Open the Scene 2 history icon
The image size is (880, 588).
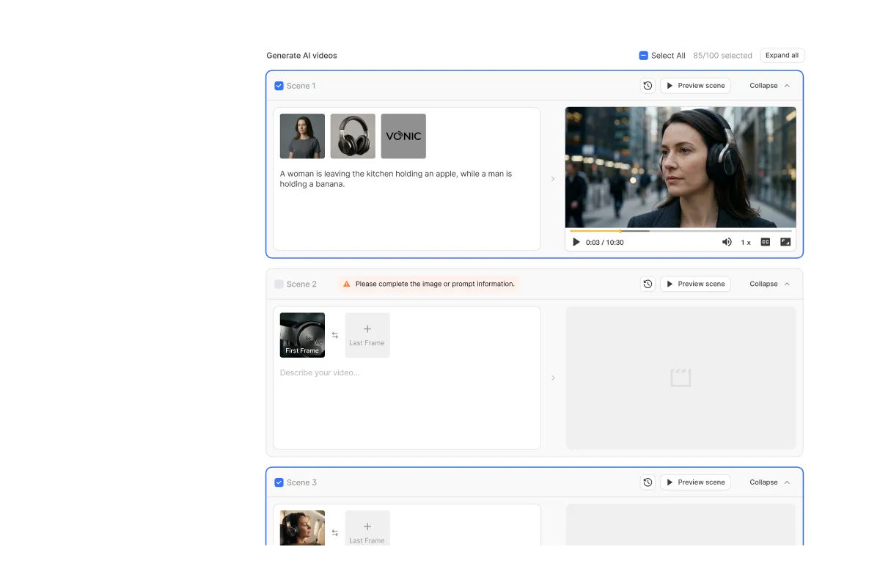[x=648, y=284]
